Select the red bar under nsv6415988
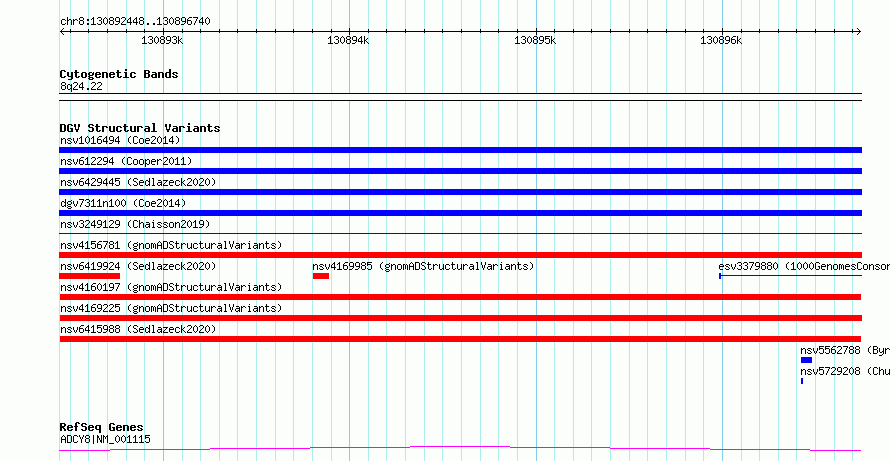 [x=460, y=339]
